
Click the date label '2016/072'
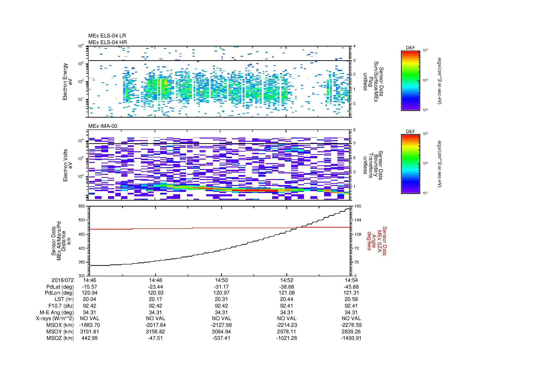63,280
